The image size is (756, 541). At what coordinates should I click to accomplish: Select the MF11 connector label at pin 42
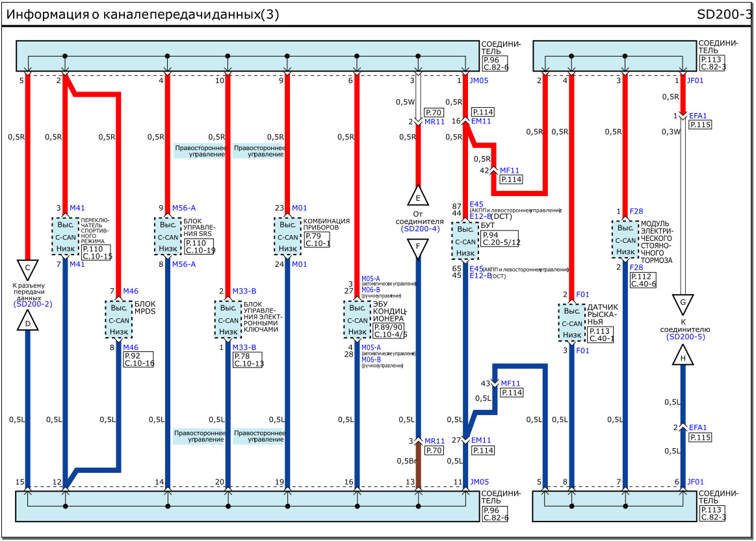(x=510, y=171)
